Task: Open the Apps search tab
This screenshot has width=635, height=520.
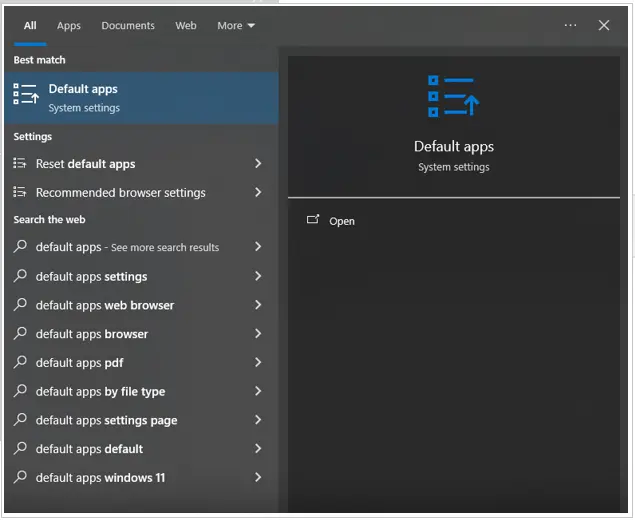Action: point(68,26)
